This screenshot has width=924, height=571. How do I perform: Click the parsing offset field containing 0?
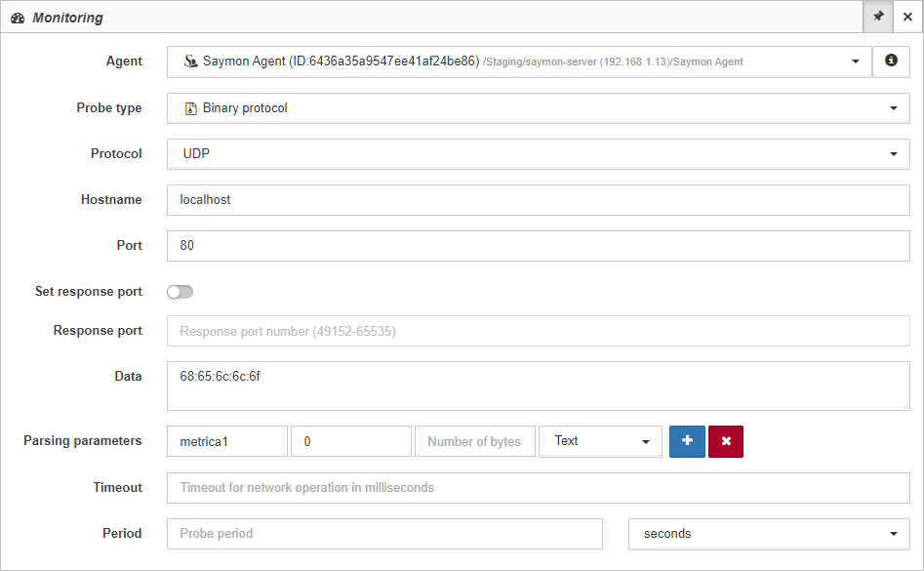351,441
